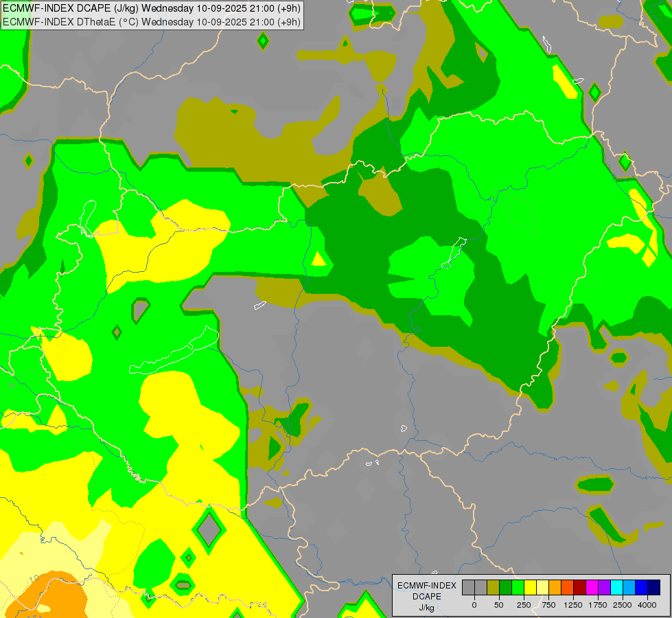The height and width of the screenshot is (618, 672).
Task: Click the olive swatch in the DCAPE legend
Action: 493,588
